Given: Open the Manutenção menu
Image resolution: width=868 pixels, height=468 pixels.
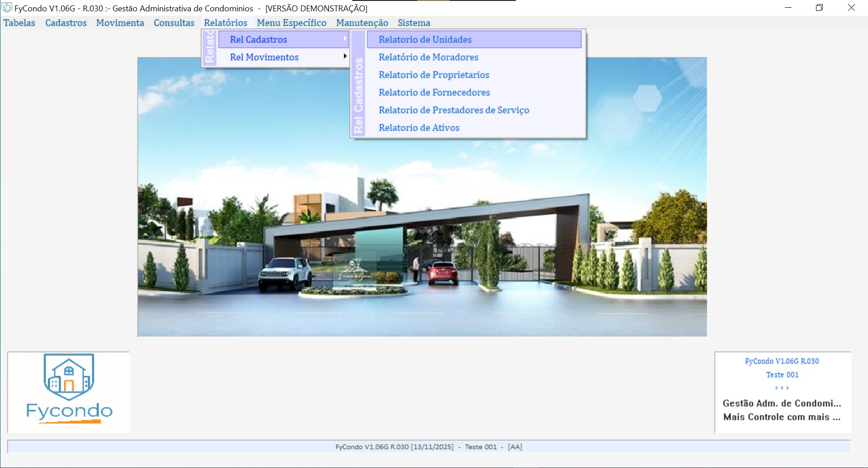Looking at the screenshot, I should [x=362, y=23].
